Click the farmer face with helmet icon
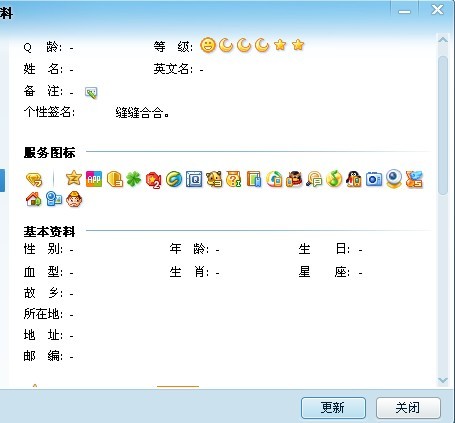 [74, 199]
